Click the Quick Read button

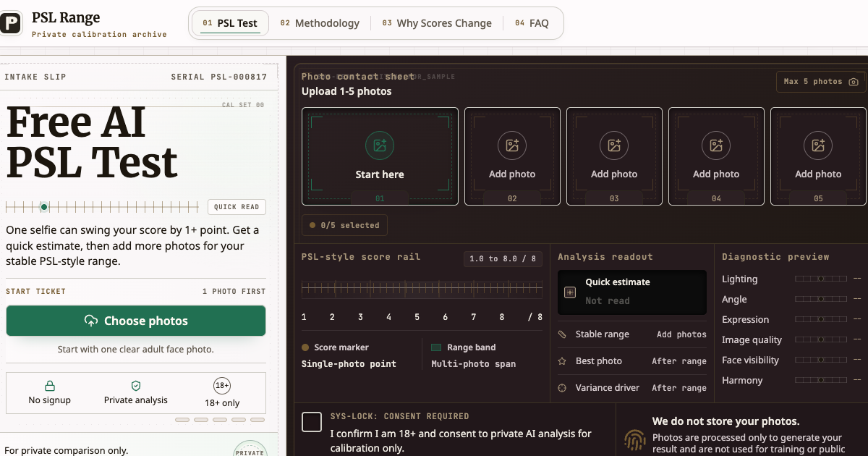(x=237, y=207)
